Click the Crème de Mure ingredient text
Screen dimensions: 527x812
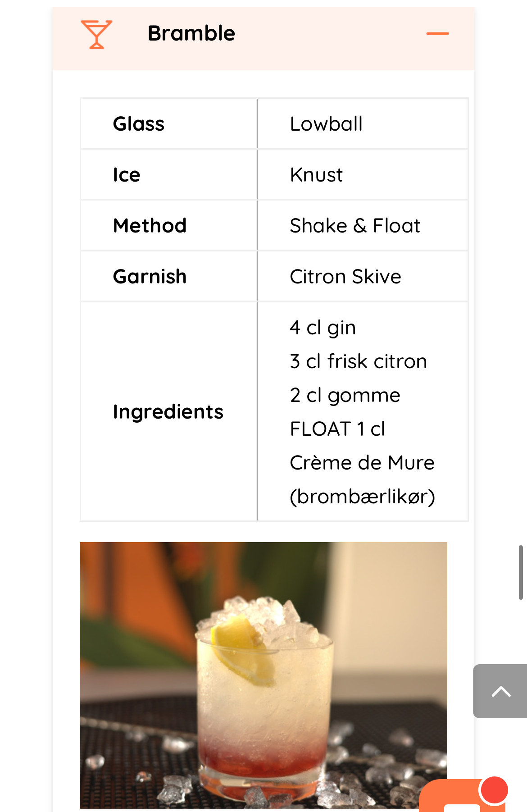[x=362, y=463]
